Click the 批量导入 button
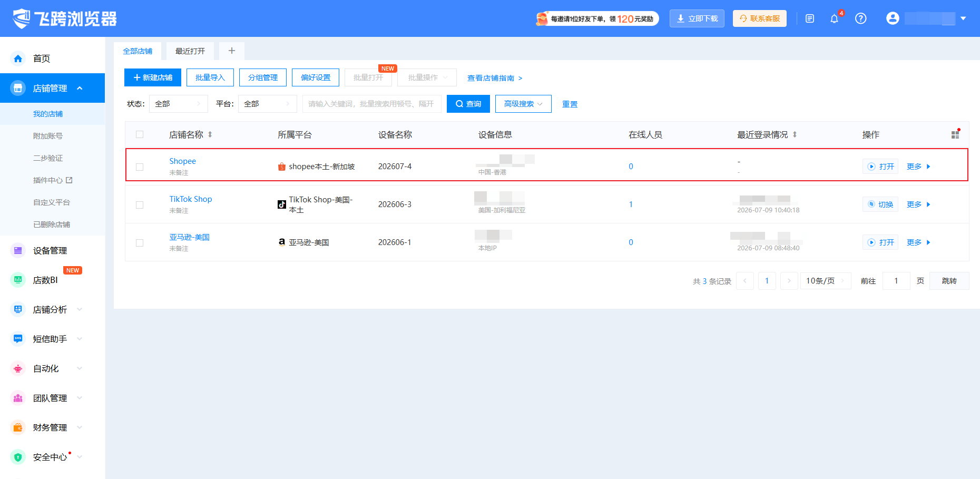The width and height of the screenshot is (980, 479). point(210,77)
